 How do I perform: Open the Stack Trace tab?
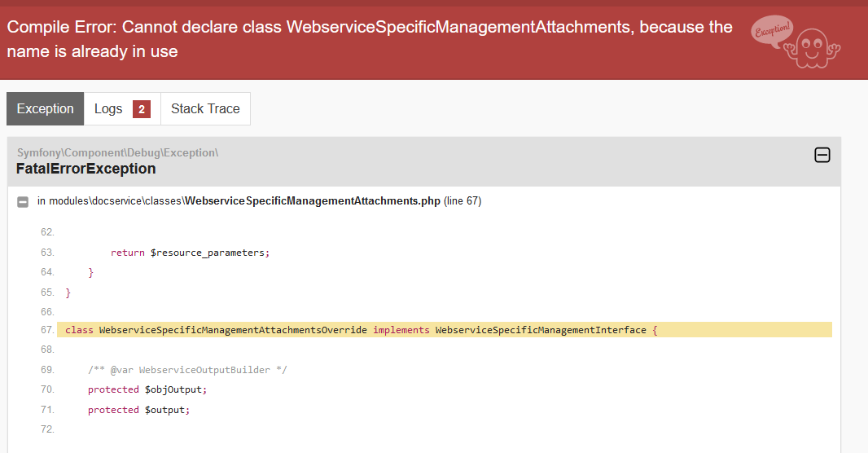(205, 109)
